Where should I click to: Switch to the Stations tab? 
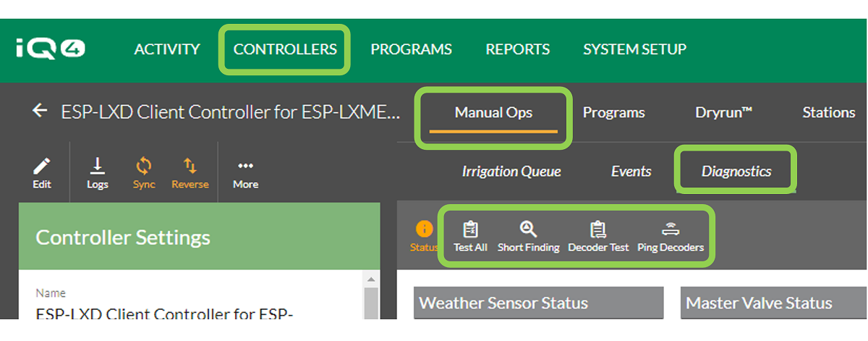(828, 112)
